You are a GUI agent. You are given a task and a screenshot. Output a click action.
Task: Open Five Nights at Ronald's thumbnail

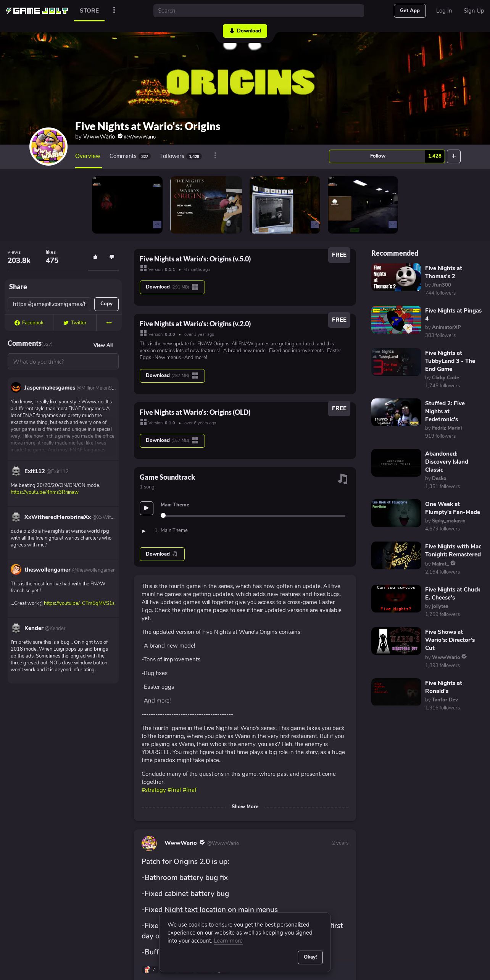(x=396, y=692)
